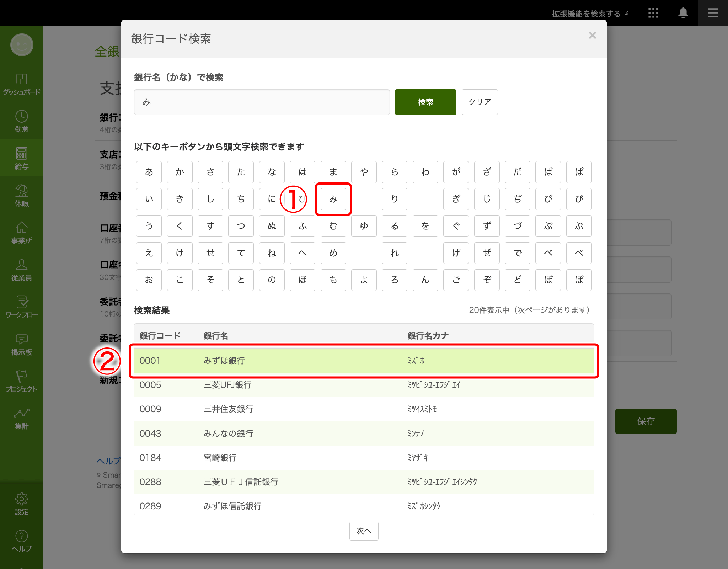The image size is (728, 569).
Task: Open the Office (事業所) house icon
Action: pyautogui.click(x=22, y=232)
